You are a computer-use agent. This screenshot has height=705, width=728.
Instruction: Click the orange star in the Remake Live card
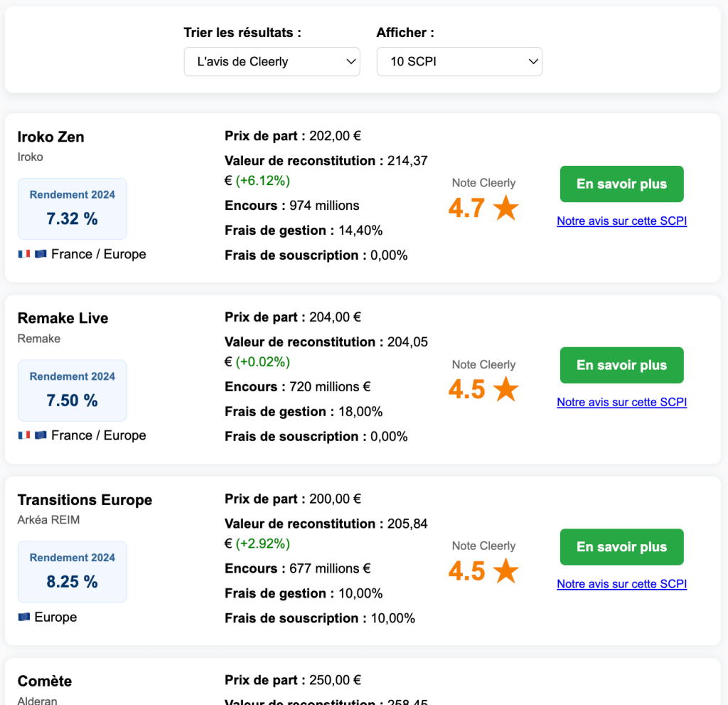[x=505, y=388]
